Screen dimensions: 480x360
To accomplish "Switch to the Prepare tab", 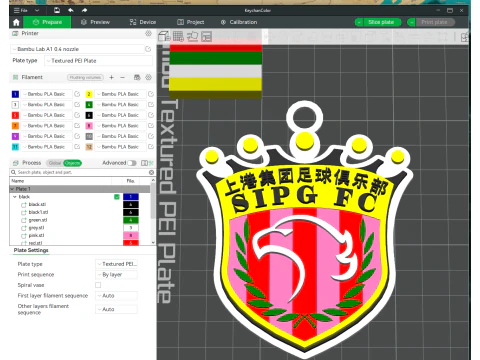I will point(47,22).
